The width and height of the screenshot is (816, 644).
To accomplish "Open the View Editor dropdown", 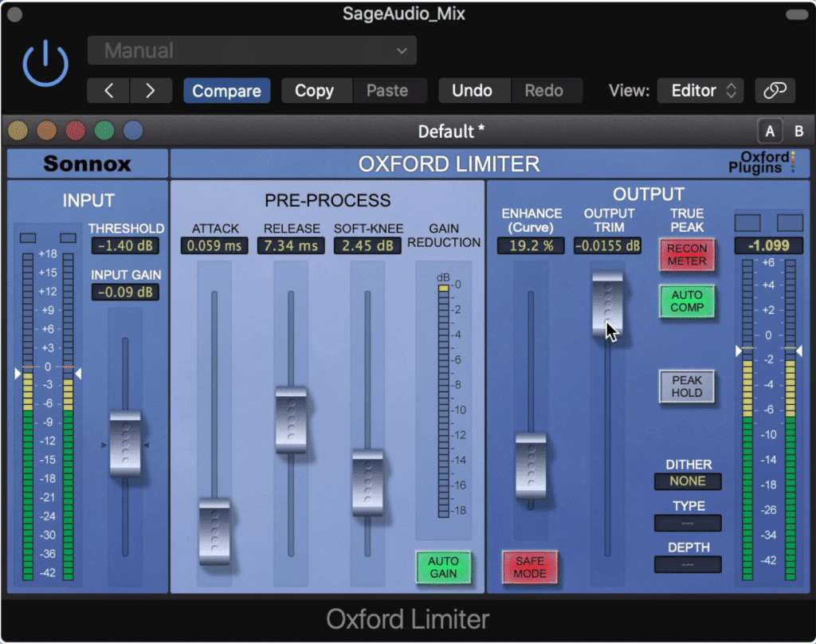I will (700, 91).
